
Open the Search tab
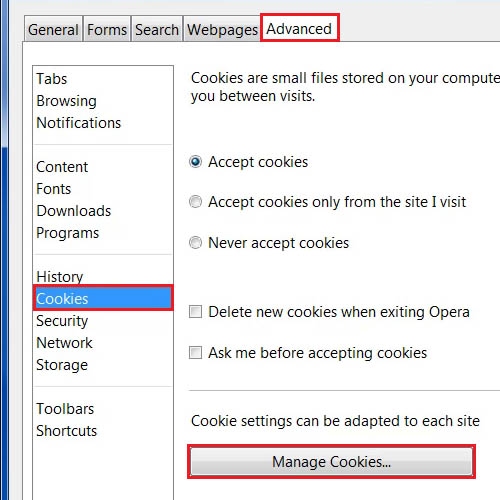pos(157,29)
